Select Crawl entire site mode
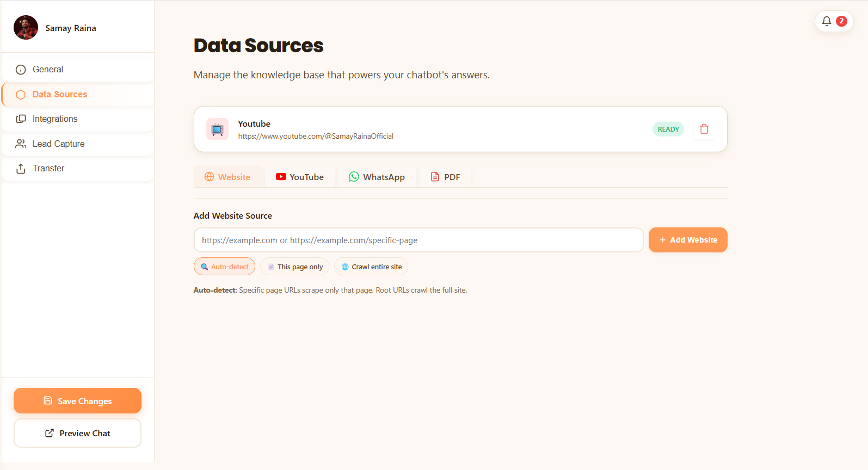Image resolution: width=868 pixels, height=470 pixels. pos(371,267)
